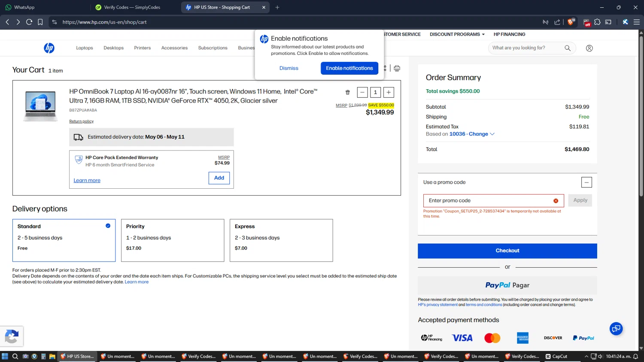
Task: Click the search magnifier in HP search box
Action: pyautogui.click(x=568, y=48)
